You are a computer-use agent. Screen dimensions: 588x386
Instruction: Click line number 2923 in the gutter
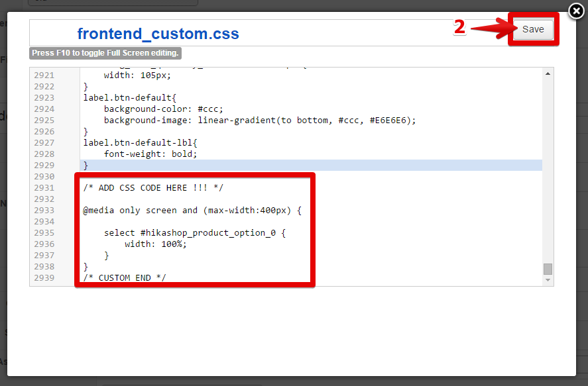pyautogui.click(x=44, y=97)
